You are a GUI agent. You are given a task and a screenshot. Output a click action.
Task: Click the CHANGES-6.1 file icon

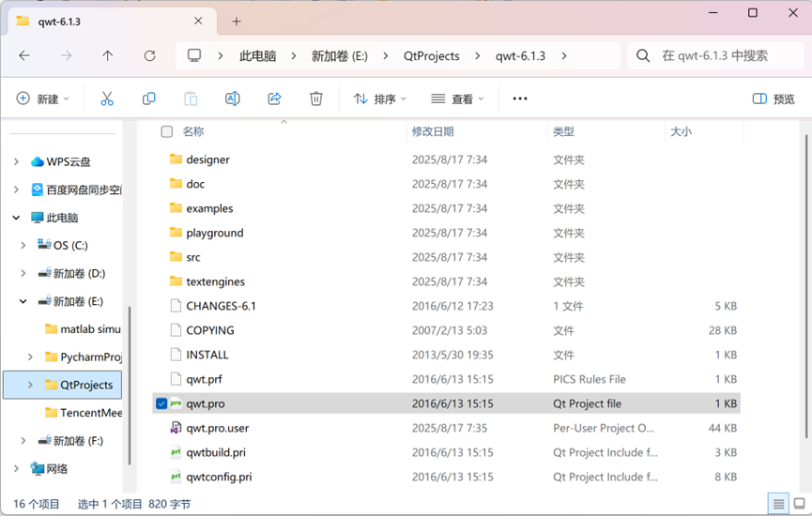point(176,305)
